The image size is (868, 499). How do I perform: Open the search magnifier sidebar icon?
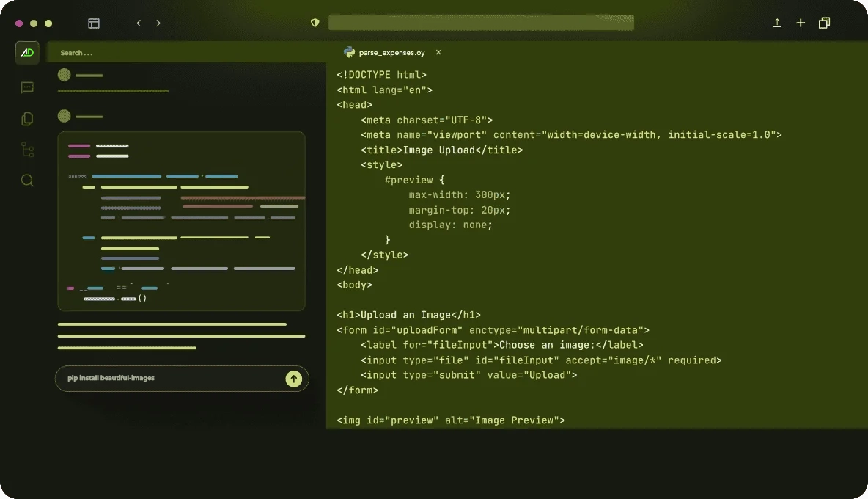tap(27, 181)
